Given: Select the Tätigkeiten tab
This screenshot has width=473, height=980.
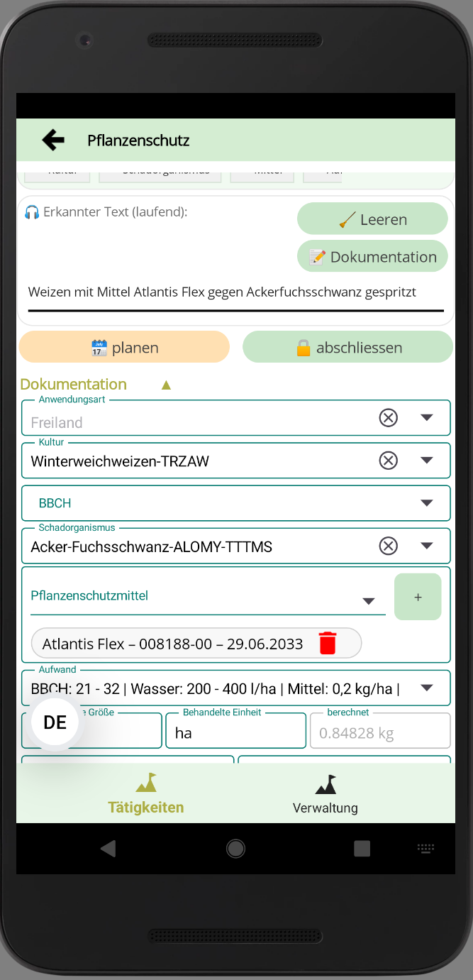Looking at the screenshot, I should coord(146,794).
